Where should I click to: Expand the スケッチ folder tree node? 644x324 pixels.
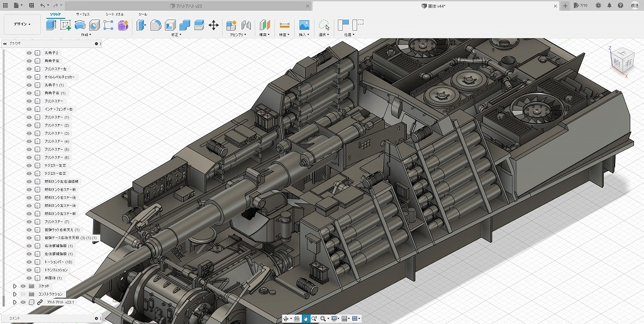pos(14,286)
